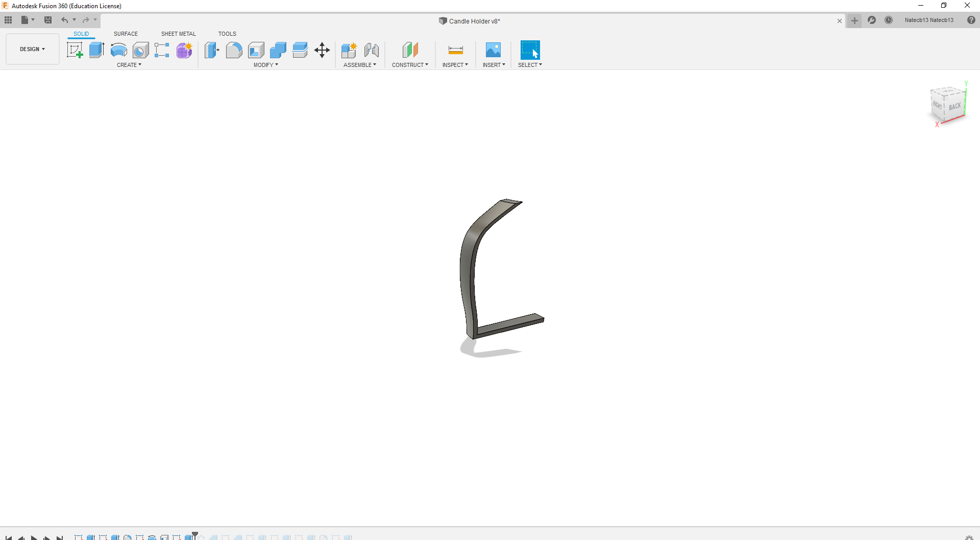Screen dimensions: 980x540
Task: Open the SHEET METAL tab
Action: pyautogui.click(x=178, y=34)
